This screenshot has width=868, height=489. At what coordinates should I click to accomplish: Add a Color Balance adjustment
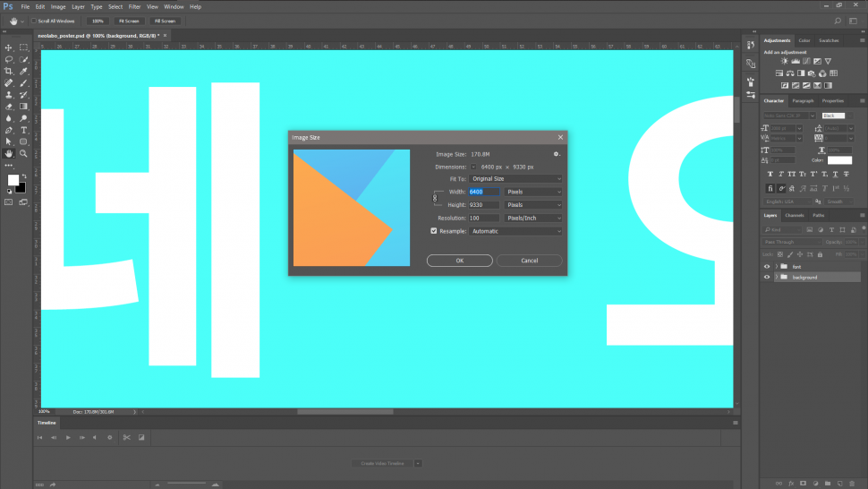pos(790,73)
